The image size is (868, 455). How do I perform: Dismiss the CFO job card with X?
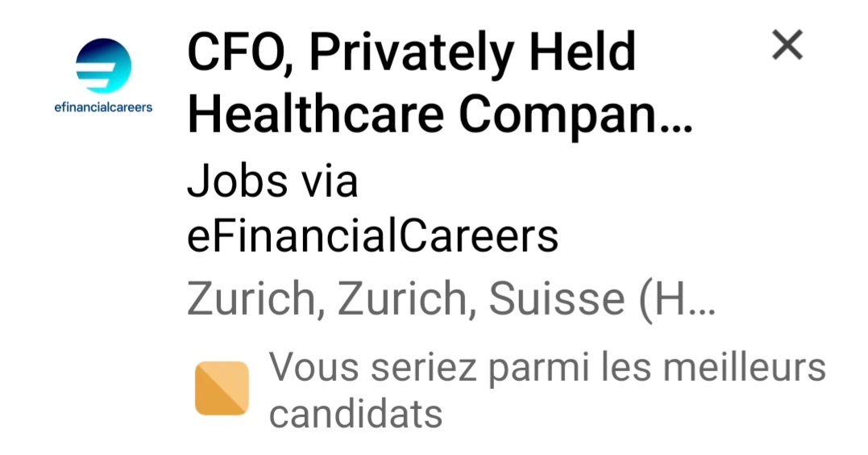click(787, 45)
